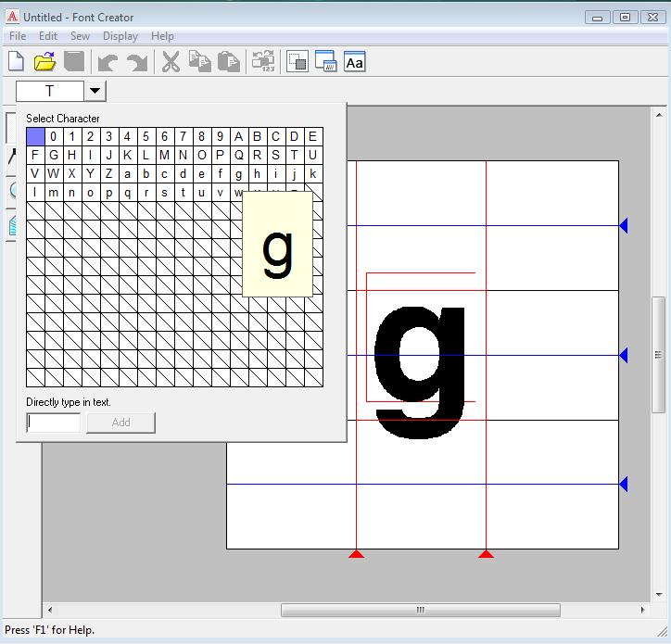The width and height of the screenshot is (671, 644).
Task: Select lowercase g in character grid
Action: [239, 173]
